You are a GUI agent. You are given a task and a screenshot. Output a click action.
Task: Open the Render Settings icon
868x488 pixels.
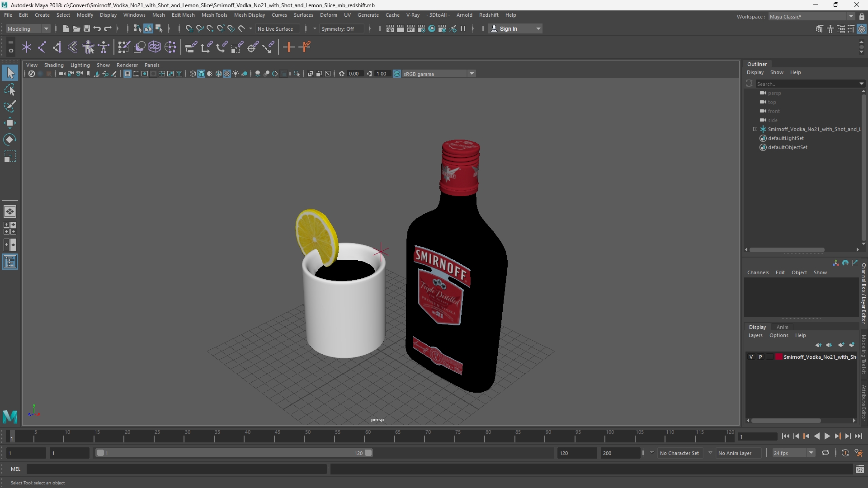click(421, 28)
